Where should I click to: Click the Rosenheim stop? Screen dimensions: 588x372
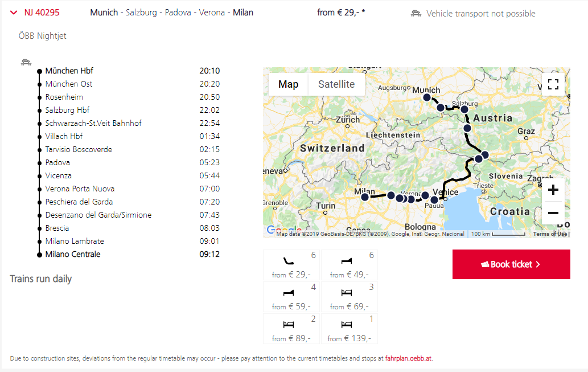tap(64, 97)
